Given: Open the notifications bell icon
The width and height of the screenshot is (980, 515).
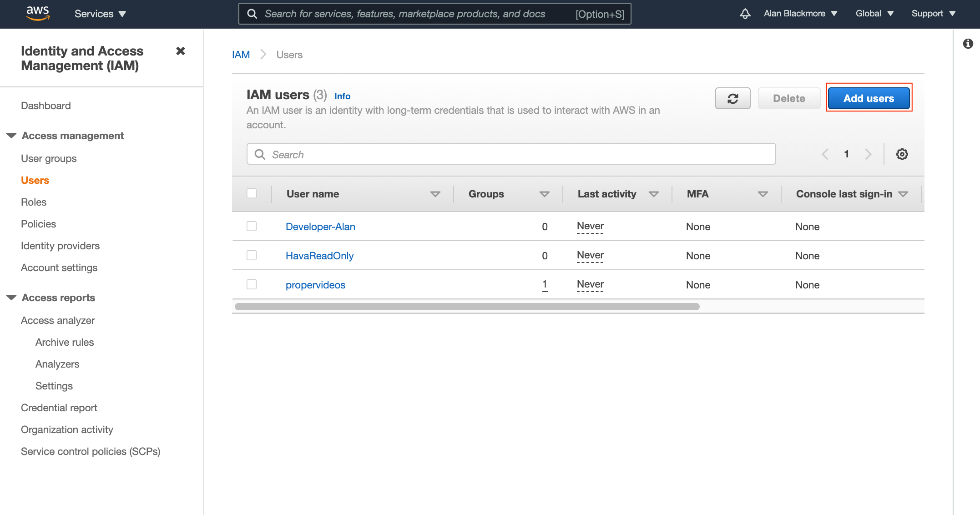Looking at the screenshot, I should (745, 14).
